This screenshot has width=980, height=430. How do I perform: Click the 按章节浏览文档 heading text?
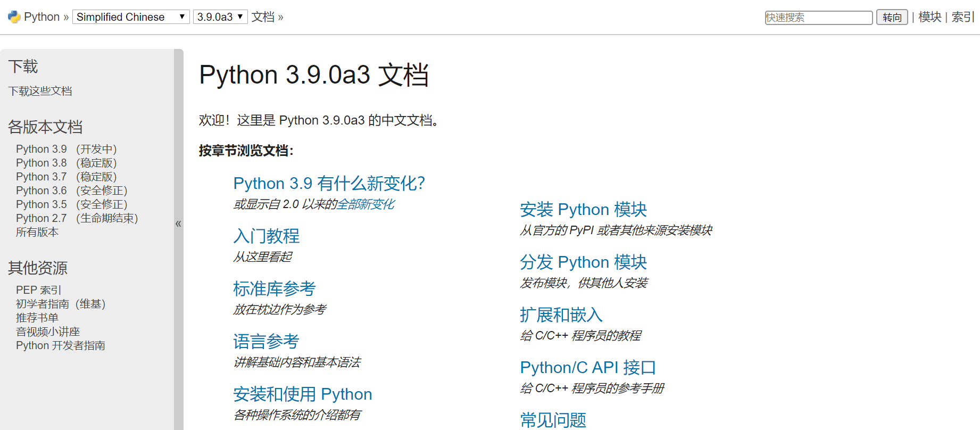point(246,151)
